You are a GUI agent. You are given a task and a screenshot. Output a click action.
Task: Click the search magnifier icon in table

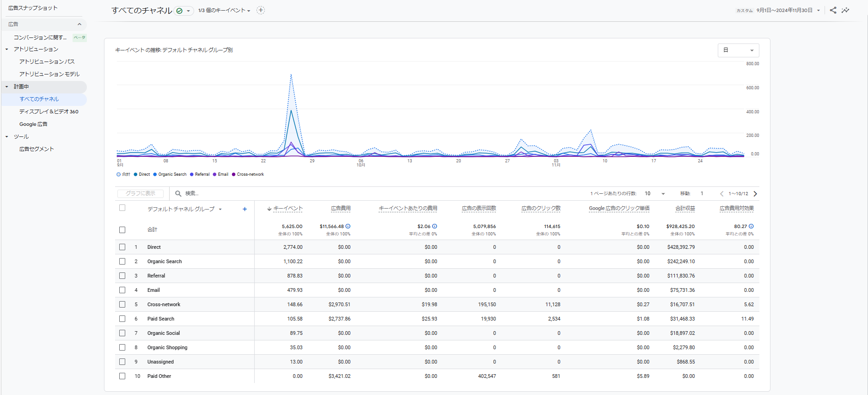click(178, 193)
